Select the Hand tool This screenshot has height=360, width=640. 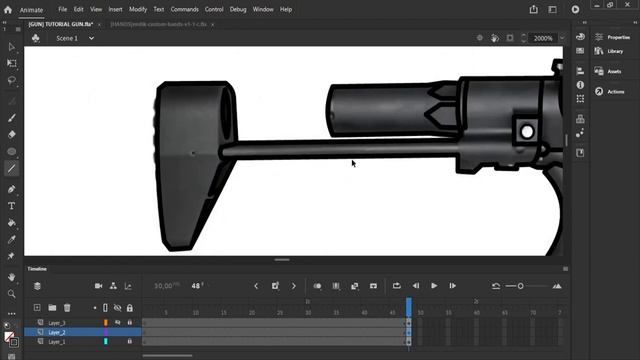(x=11, y=277)
